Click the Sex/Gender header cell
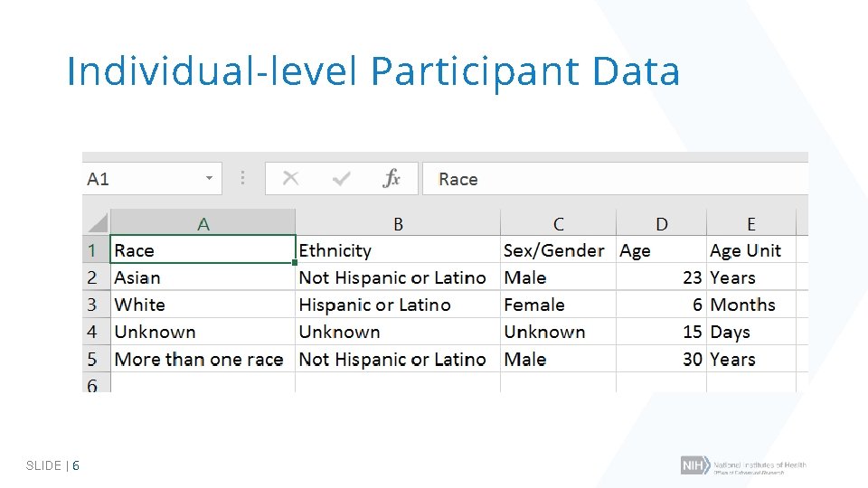868x488 pixels. click(x=558, y=250)
